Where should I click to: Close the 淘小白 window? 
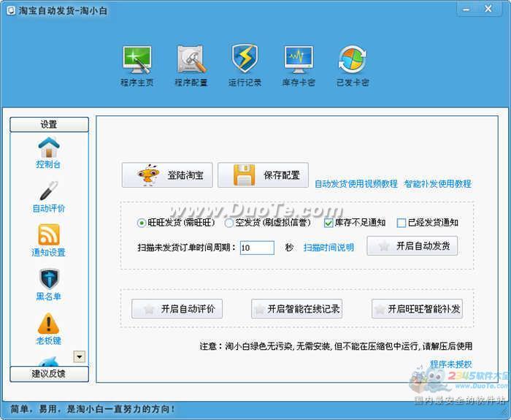(x=488, y=9)
